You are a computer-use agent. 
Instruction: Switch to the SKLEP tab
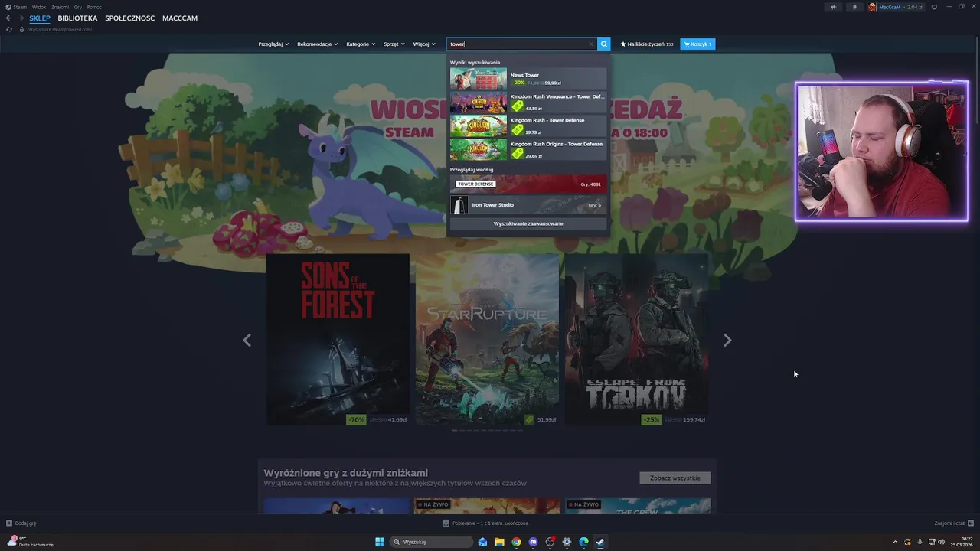(x=40, y=18)
